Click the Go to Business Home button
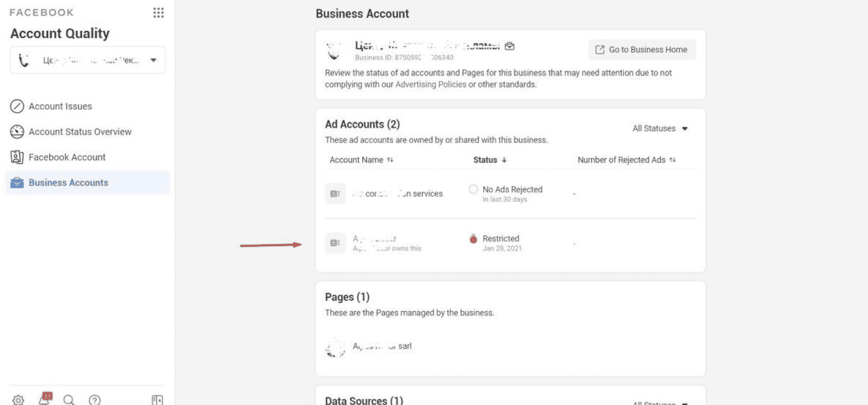The image size is (868, 405). tap(642, 50)
